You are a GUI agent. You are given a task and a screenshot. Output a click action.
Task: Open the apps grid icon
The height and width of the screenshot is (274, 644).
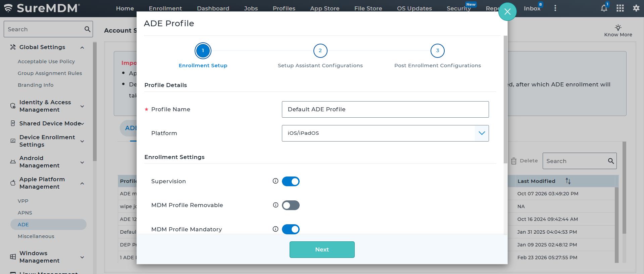tap(620, 8)
